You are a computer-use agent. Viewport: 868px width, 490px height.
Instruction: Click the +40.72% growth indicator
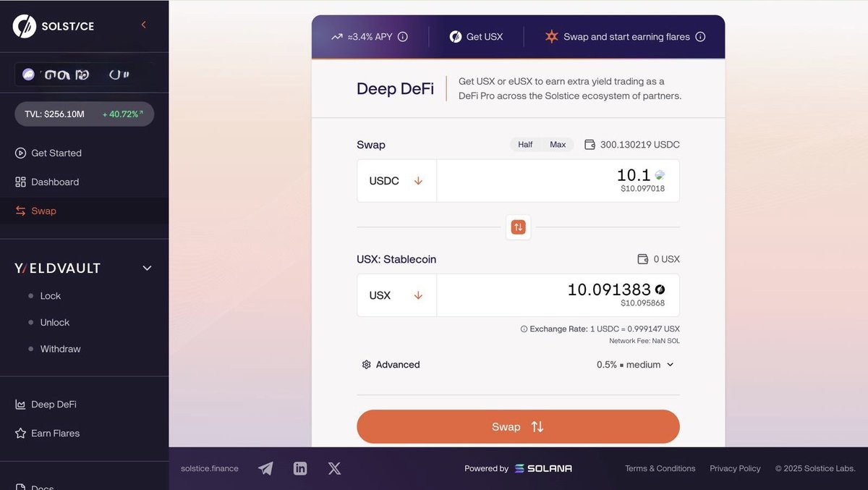coord(123,114)
